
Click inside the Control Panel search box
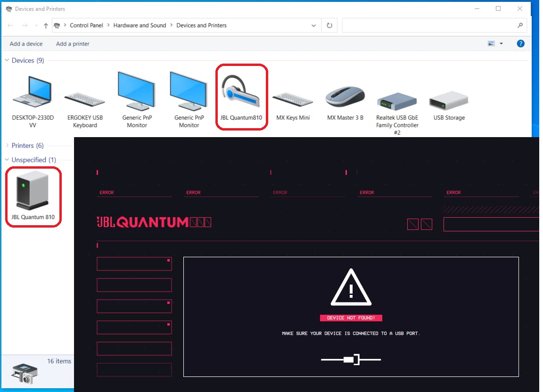429,25
